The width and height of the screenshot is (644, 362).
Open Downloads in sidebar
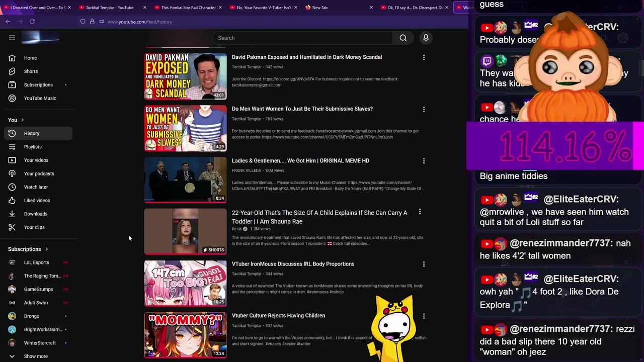coord(38,214)
